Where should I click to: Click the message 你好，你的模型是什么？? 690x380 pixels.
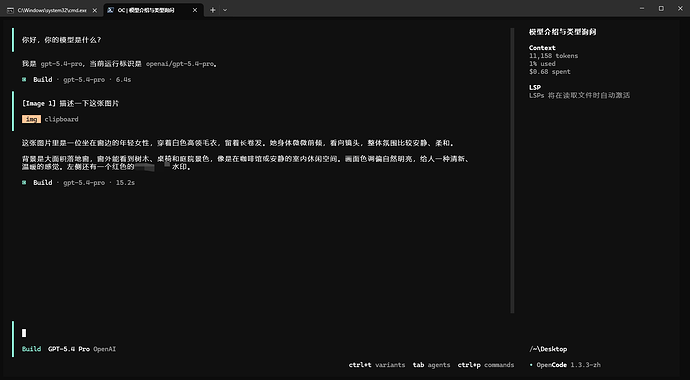click(62, 40)
